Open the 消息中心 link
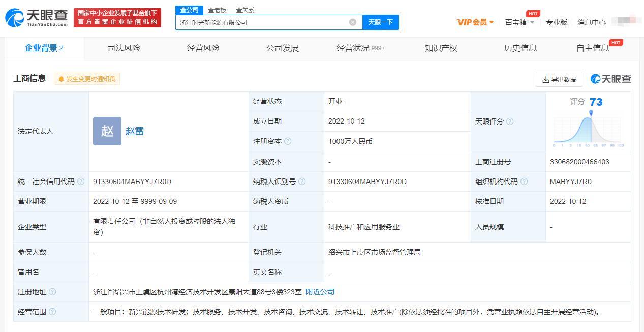Image resolution: width=644 pixels, height=332 pixels. (592, 22)
